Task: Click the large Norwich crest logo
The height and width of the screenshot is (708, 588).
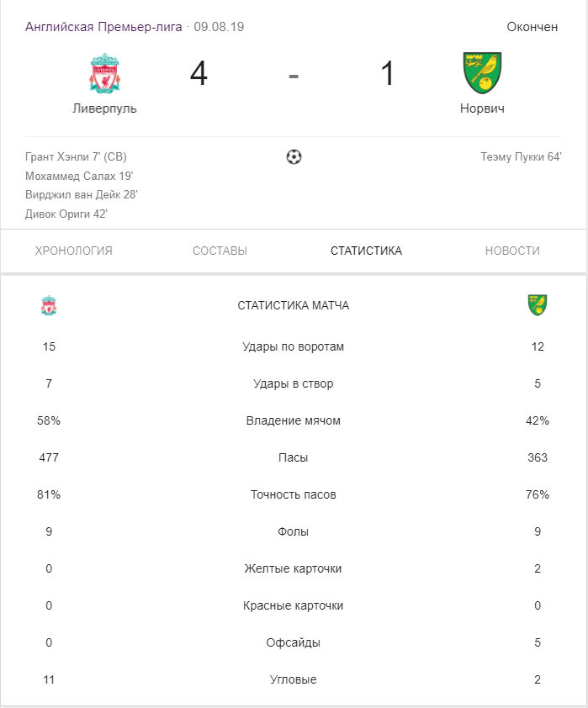Action: pyautogui.click(x=482, y=73)
